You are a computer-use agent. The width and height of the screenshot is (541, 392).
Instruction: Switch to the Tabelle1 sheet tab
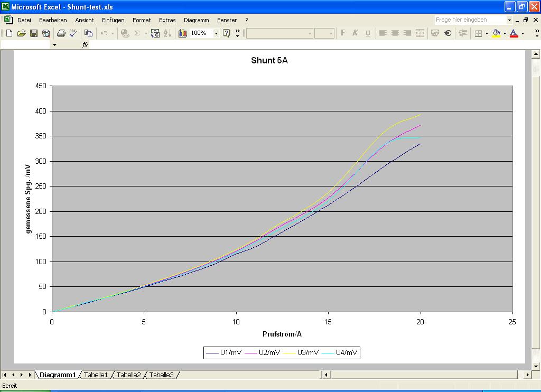96,375
